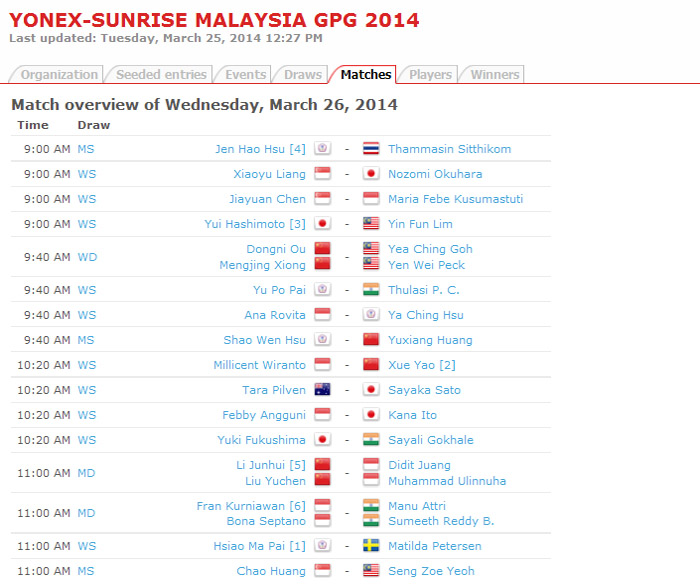
Task: Click the Draw column header
Action: click(x=94, y=125)
